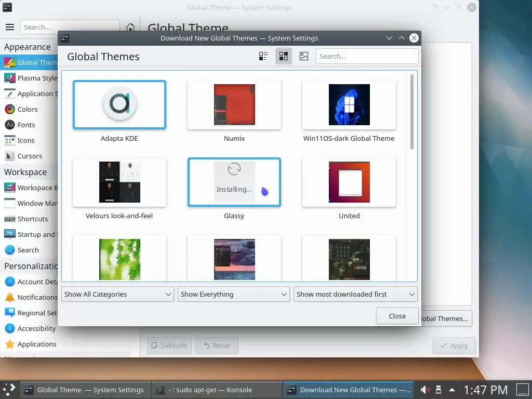Open the Regional Settings sidebar entry
The width and height of the screenshot is (532, 399).
(29, 313)
